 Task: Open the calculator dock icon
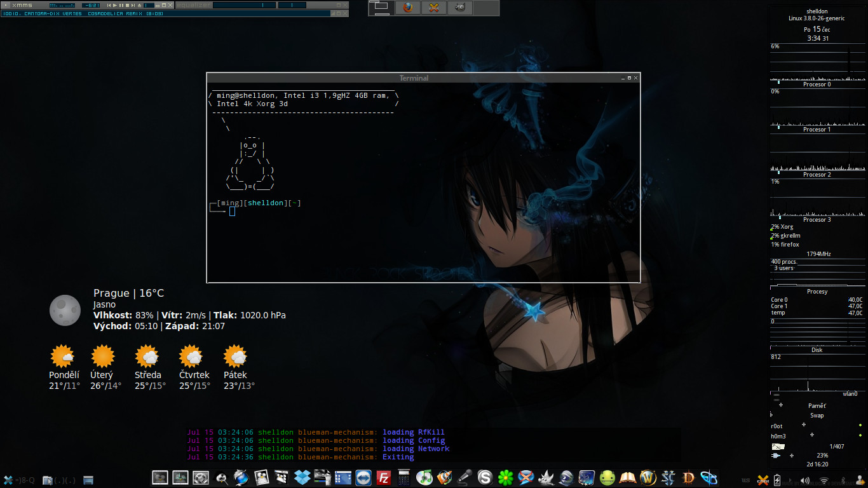[x=403, y=477]
